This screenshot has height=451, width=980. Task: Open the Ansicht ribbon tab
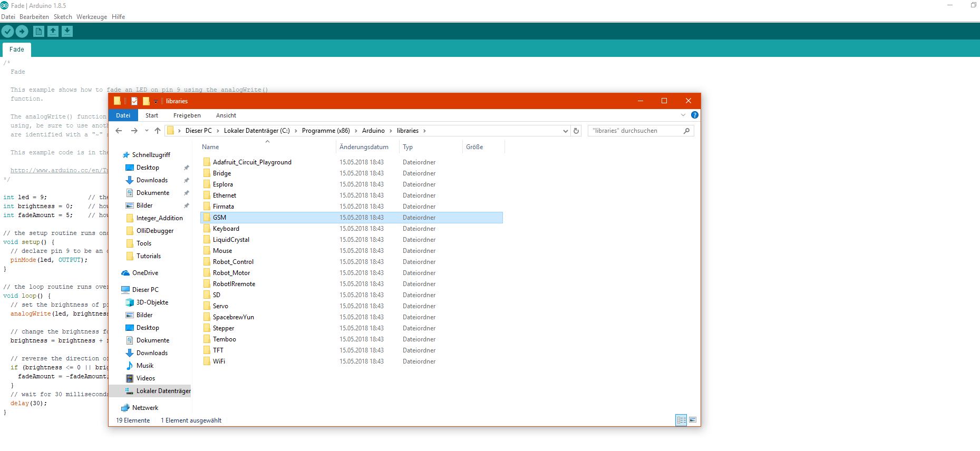click(x=226, y=115)
